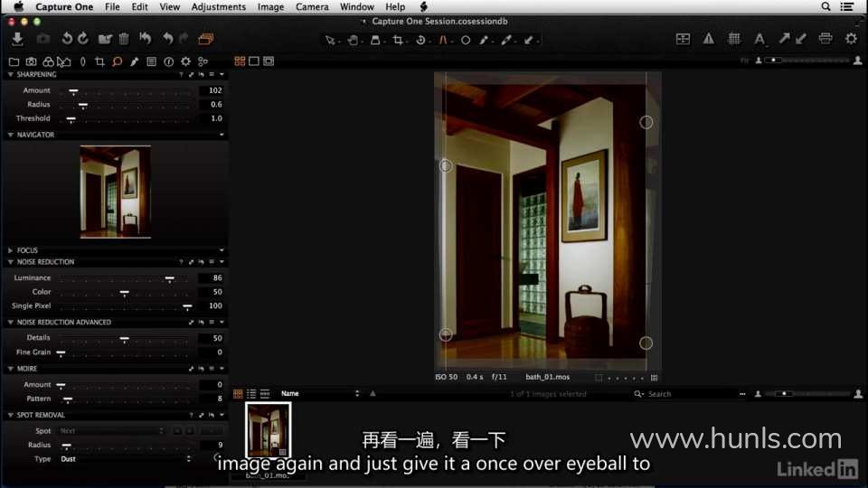Toggle the annotations A icon
868x488 pixels.
pyautogui.click(x=759, y=39)
